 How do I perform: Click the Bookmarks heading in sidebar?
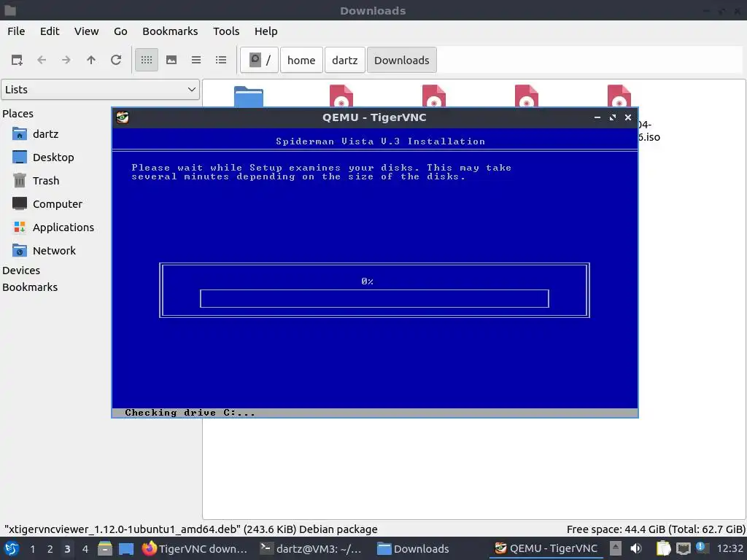point(30,287)
